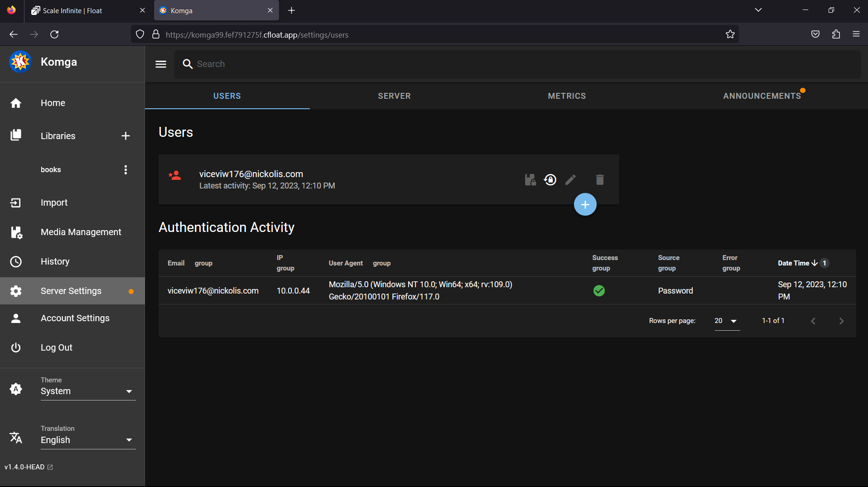Open browser extensions menu
This screenshot has height=487, width=868.
coord(836,34)
